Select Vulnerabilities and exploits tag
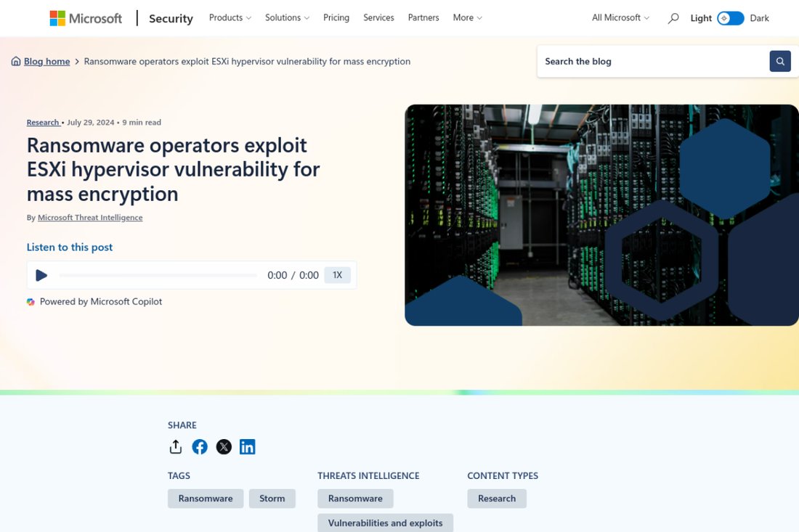 click(385, 523)
